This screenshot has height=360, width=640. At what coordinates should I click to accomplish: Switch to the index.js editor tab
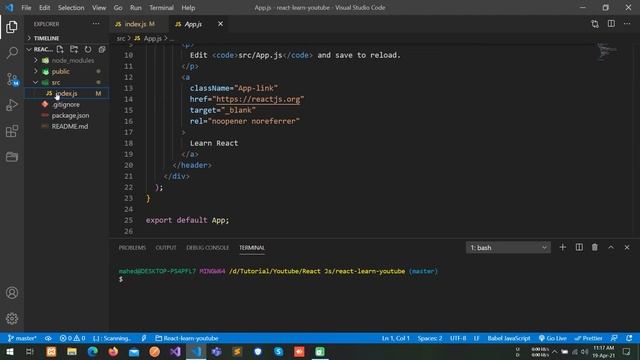click(139, 24)
